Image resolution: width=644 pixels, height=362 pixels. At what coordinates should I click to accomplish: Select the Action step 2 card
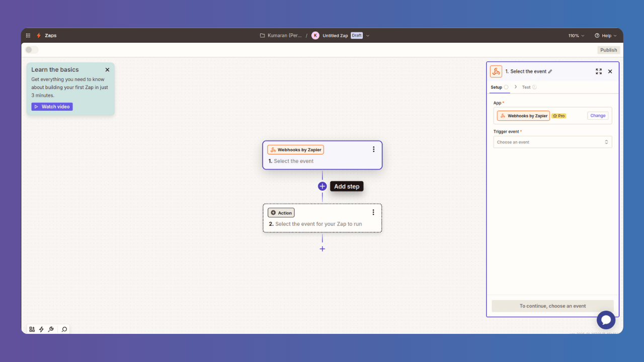tap(323, 218)
